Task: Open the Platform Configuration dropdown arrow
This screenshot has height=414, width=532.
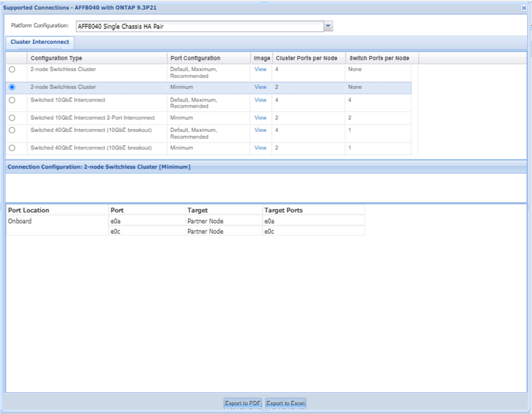Action: (x=328, y=26)
